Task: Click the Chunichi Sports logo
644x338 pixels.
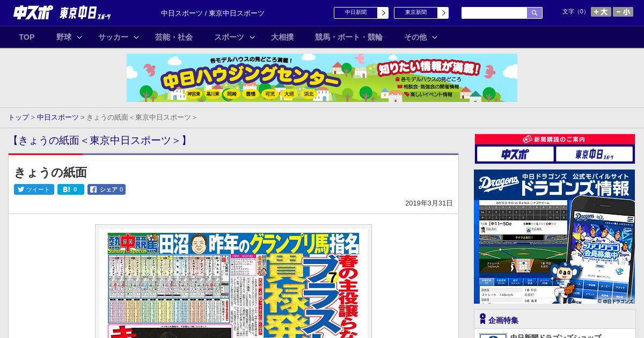Action: coord(34,12)
